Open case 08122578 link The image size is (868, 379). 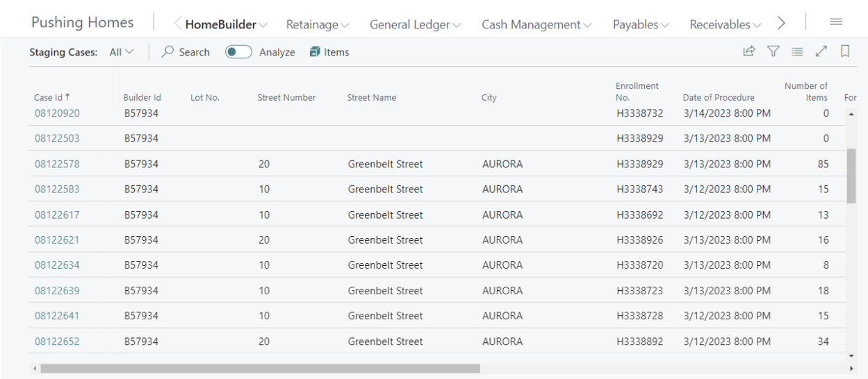[57, 164]
